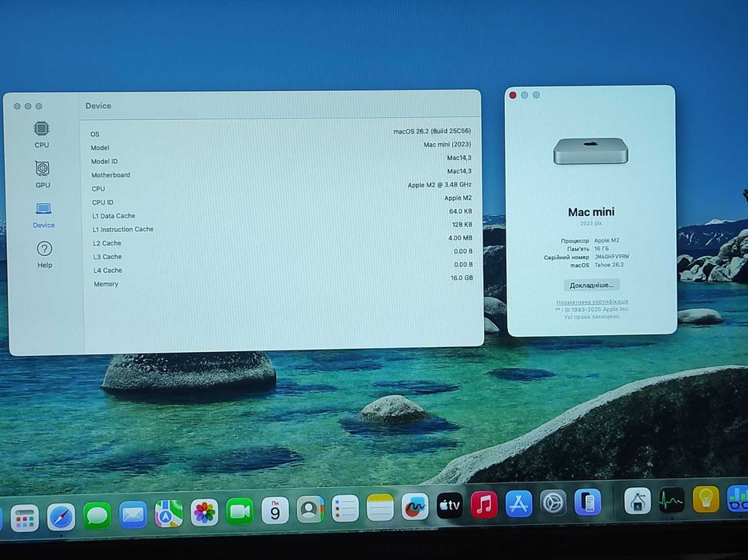Image resolution: width=748 pixels, height=560 pixels.
Task: Click the 'L2 Cache' label
Action: coord(107,243)
